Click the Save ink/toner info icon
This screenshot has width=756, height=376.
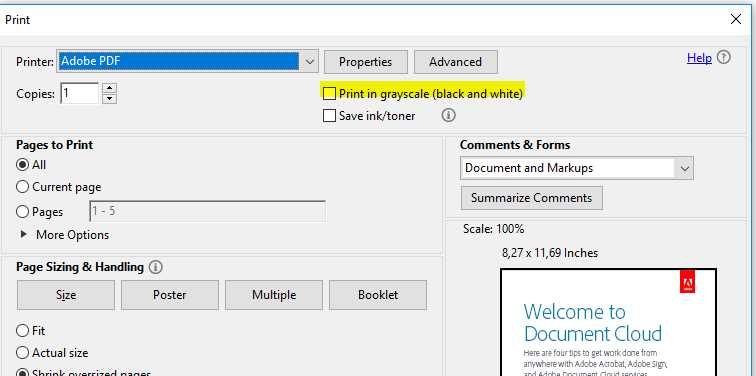[x=448, y=115]
